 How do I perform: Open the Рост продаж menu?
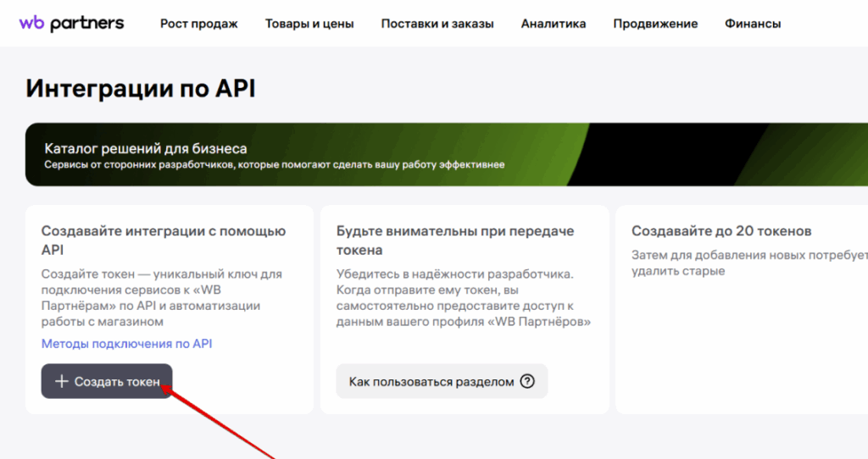tap(199, 24)
